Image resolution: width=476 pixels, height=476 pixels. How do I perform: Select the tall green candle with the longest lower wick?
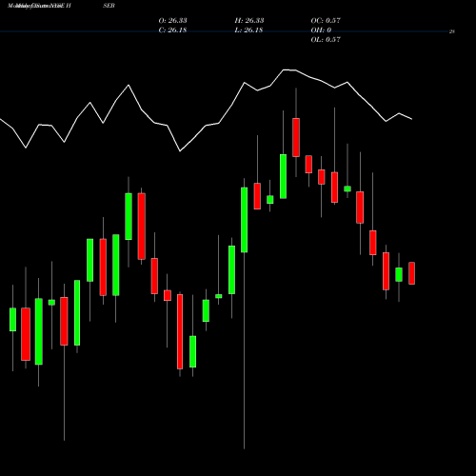coord(245,220)
